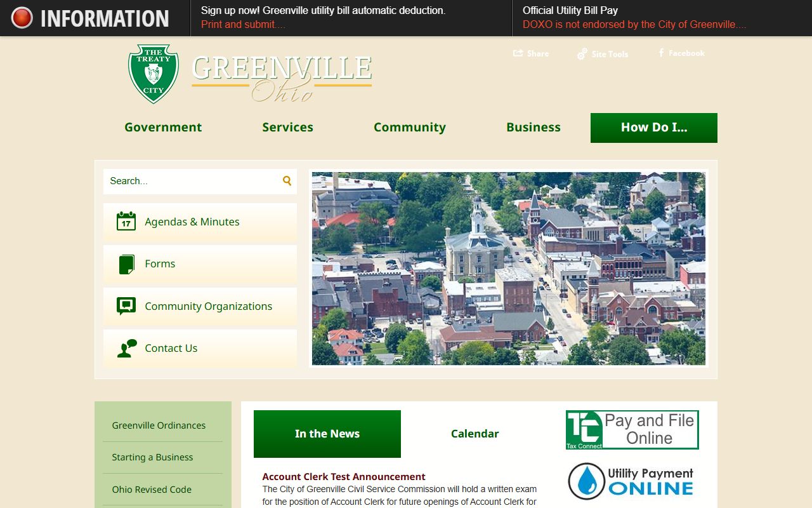Open the Account Clerk Test Announcement
The height and width of the screenshot is (508, 812).
(344, 477)
